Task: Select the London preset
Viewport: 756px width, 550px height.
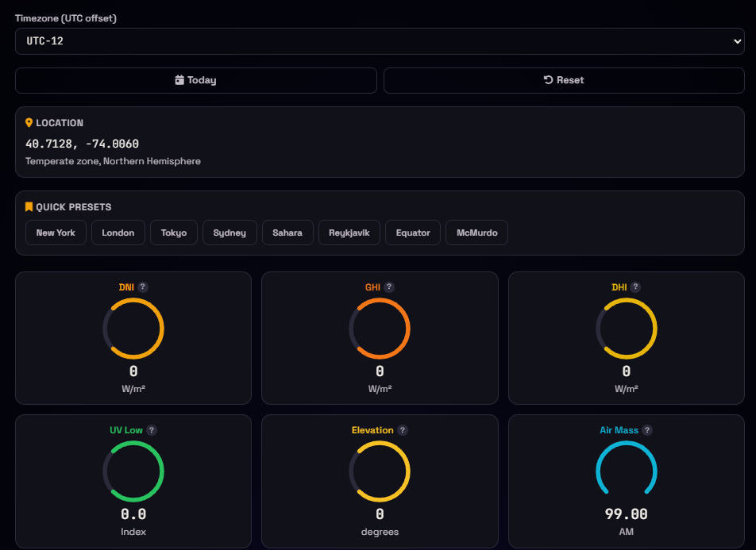Action: [x=118, y=233]
